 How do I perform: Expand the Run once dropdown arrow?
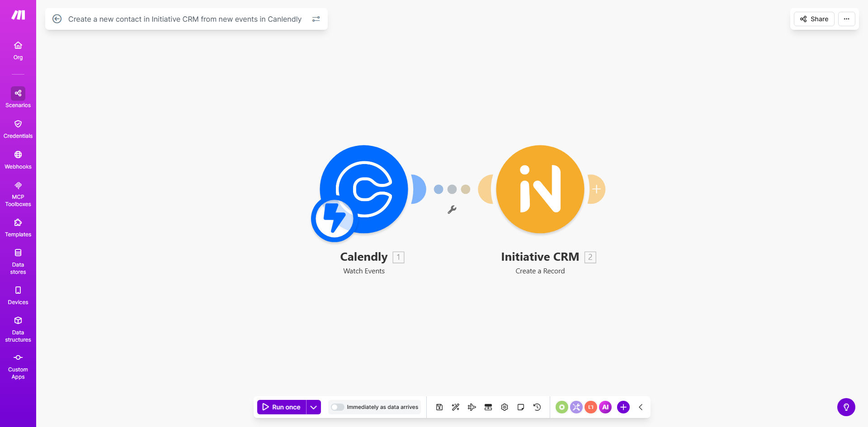(314, 407)
